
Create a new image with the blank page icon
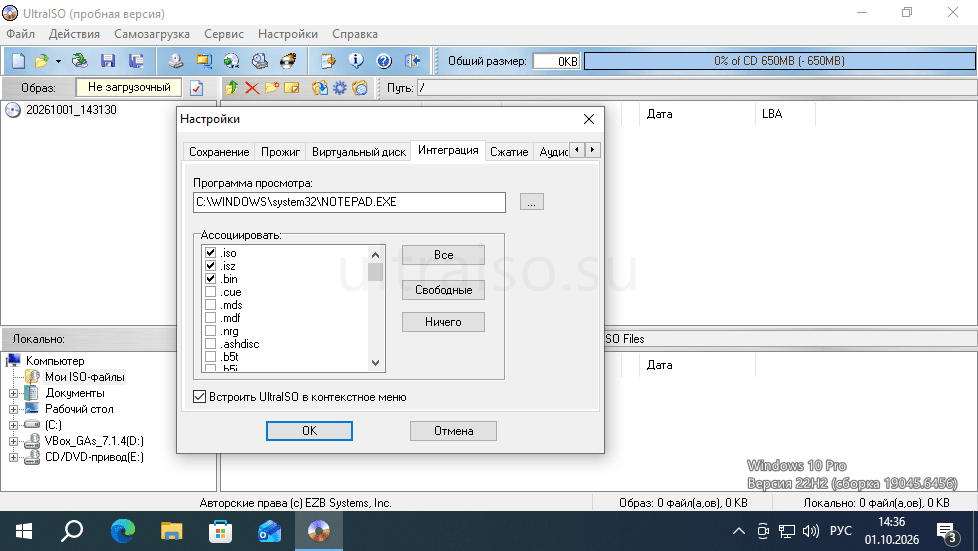click(x=19, y=61)
